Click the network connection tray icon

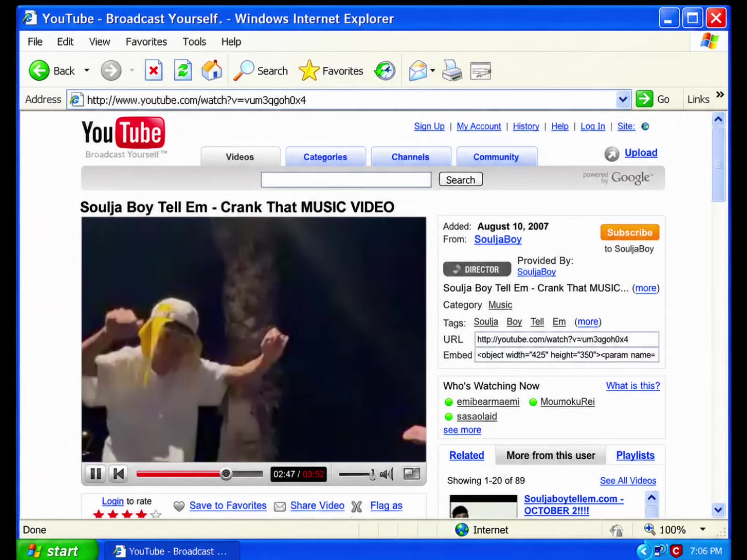[660, 551]
